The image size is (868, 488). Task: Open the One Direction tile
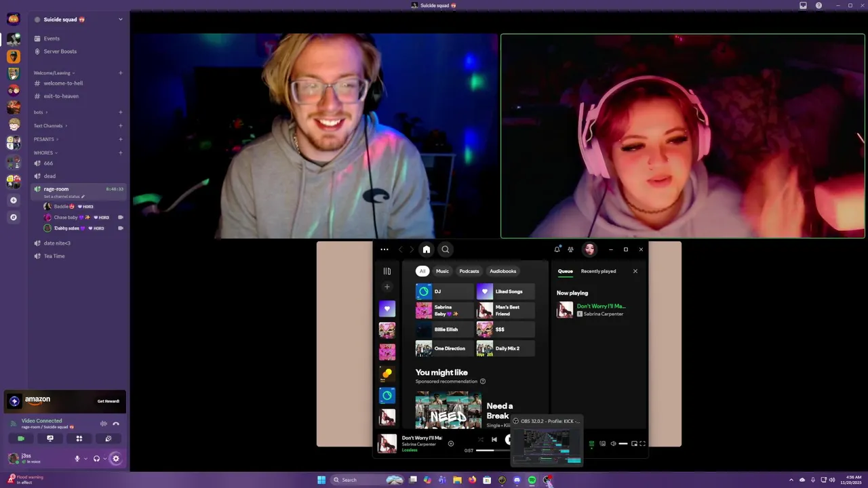[444, 348]
